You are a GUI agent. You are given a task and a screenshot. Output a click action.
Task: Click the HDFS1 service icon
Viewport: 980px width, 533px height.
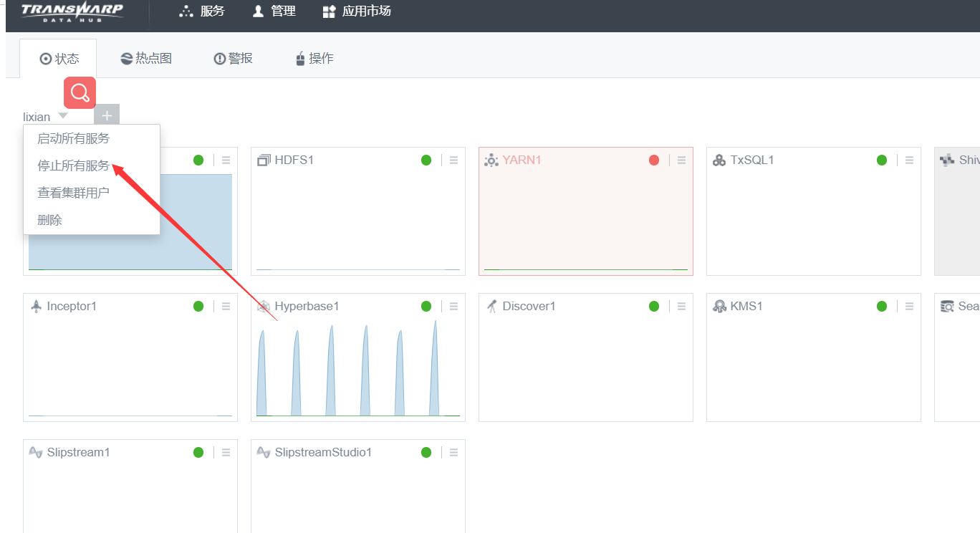[x=264, y=160]
